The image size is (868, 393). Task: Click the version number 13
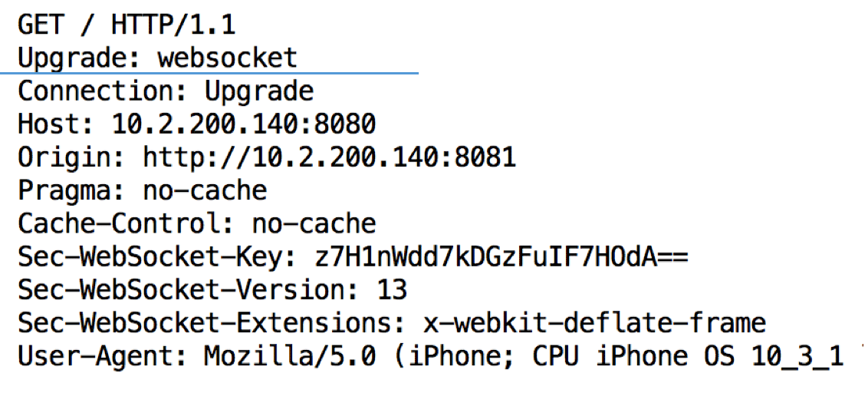[x=392, y=290]
